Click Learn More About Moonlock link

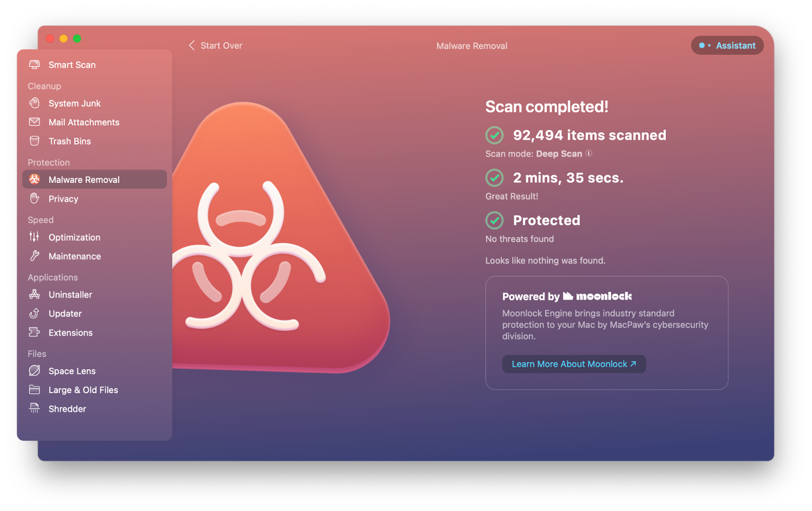click(573, 364)
